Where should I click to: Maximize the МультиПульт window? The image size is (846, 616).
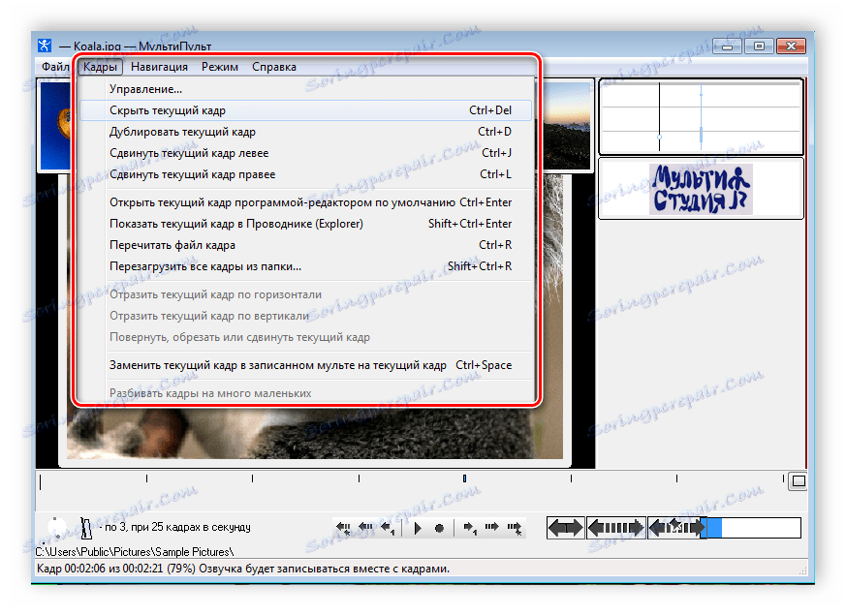click(x=759, y=46)
